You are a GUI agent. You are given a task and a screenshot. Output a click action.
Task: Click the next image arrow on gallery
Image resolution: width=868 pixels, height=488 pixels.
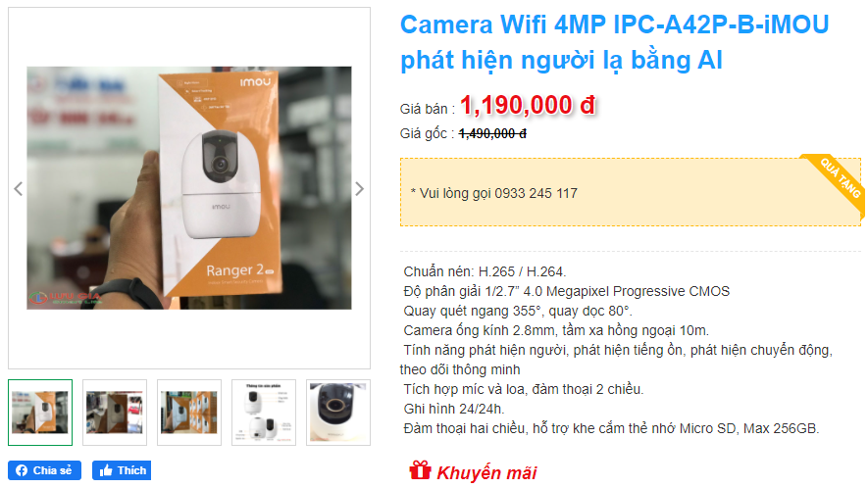pos(359,189)
